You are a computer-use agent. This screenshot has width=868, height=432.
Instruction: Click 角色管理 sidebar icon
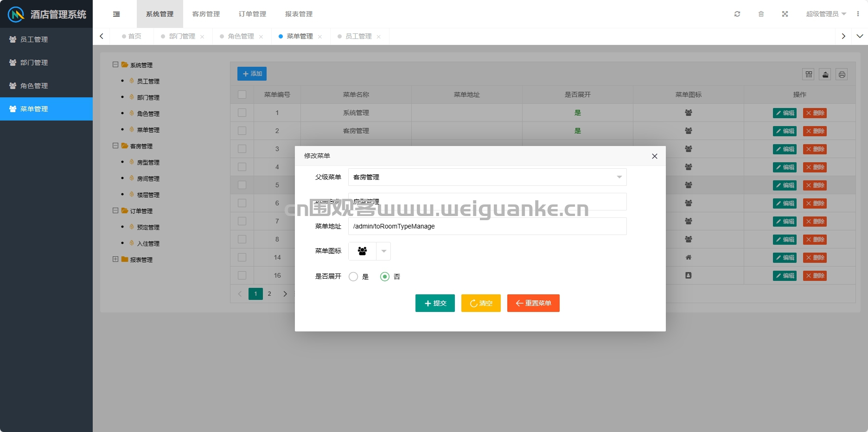pos(13,86)
